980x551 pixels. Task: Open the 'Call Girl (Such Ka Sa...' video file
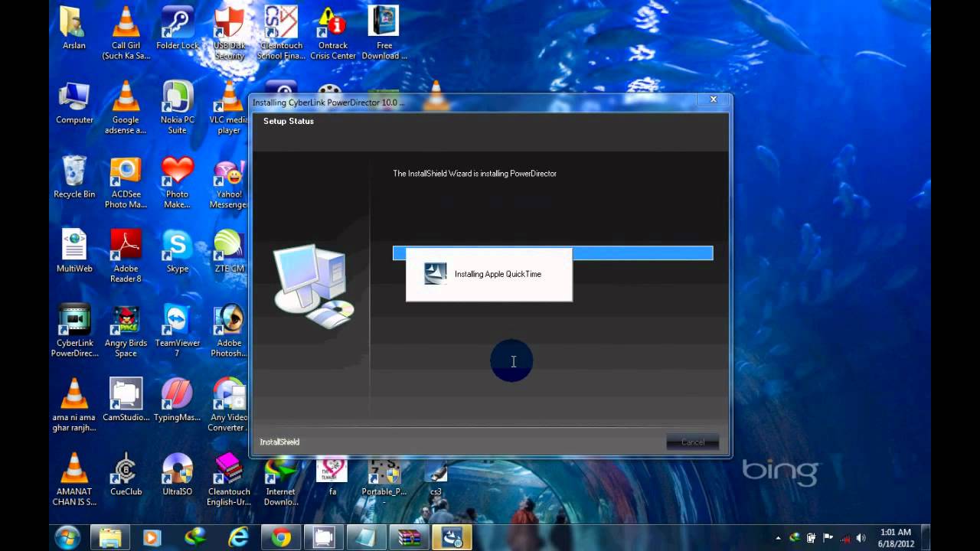tap(126, 32)
